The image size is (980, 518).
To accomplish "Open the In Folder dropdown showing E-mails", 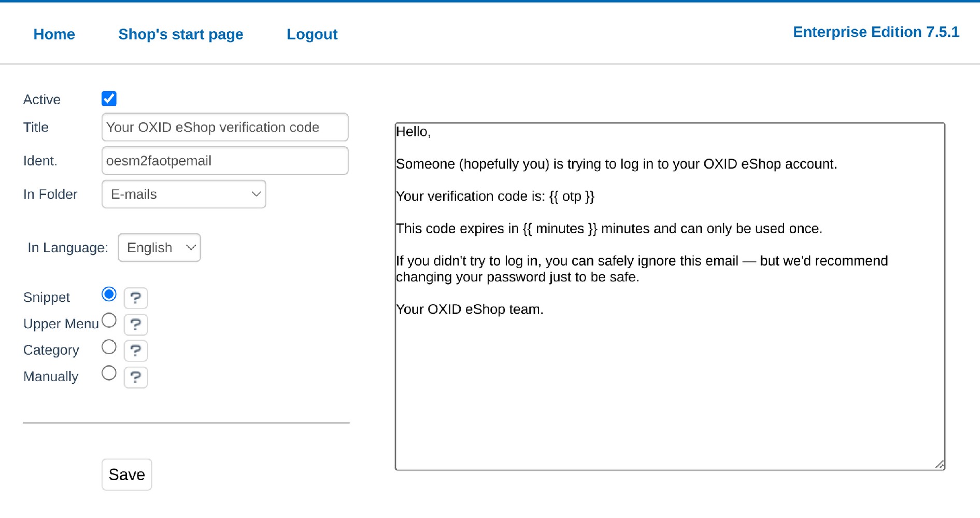I will click(184, 194).
